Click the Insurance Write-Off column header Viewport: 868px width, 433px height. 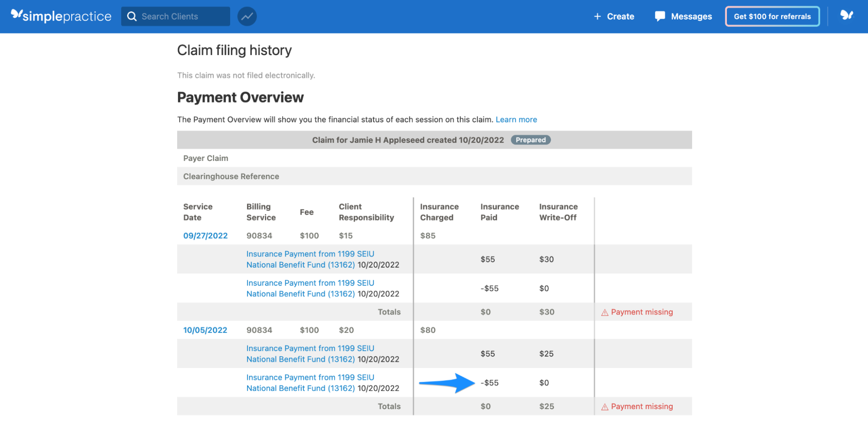[558, 212]
